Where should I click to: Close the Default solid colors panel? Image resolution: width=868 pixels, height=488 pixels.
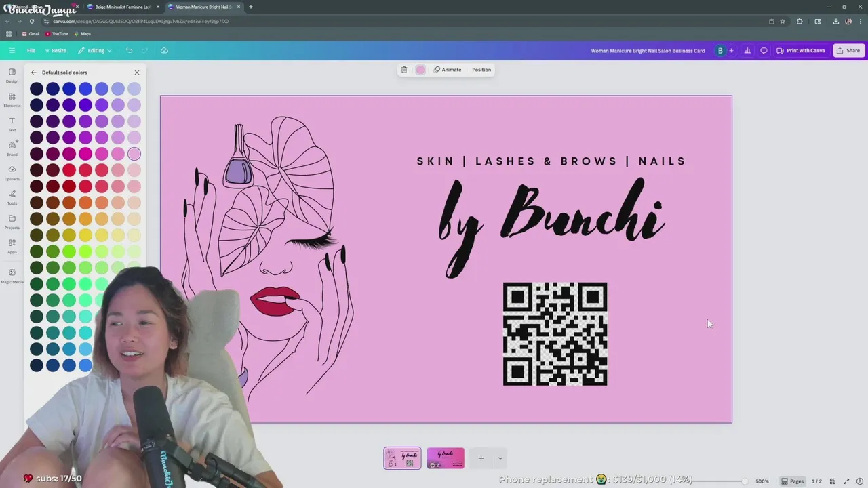pyautogui.click(x=136, y=73)
